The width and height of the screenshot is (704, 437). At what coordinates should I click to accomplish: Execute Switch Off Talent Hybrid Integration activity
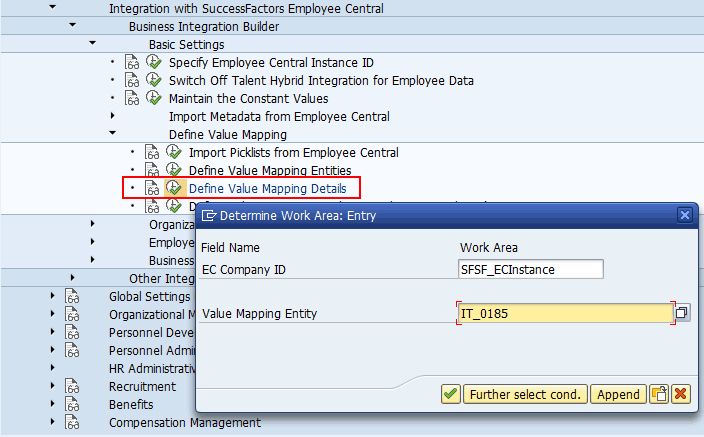coord(154,81)
